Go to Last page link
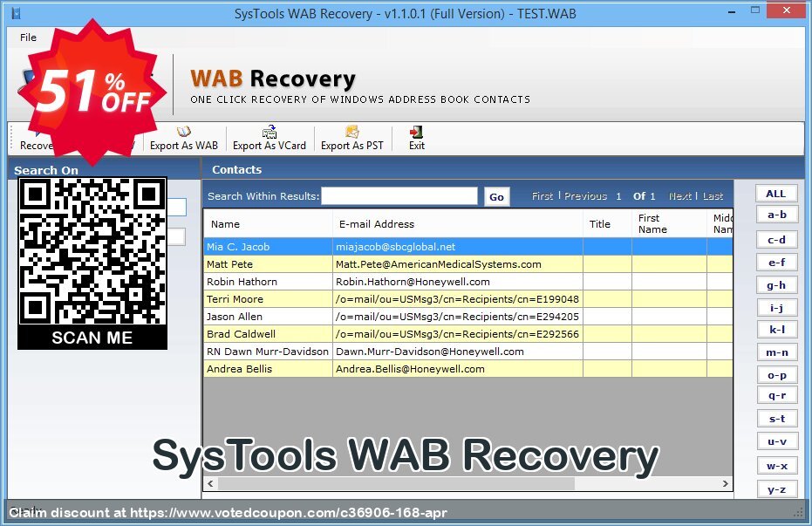Screen dimensions: 812x526 713,196
